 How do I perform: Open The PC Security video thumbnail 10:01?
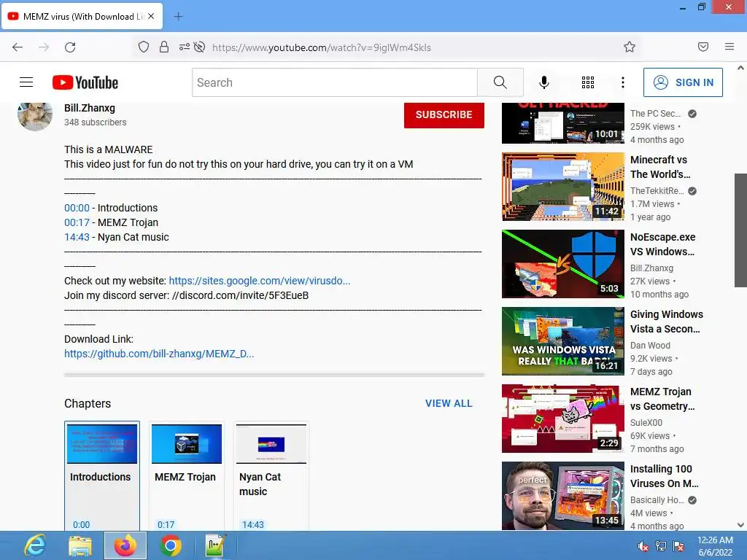click(x=563, y=123)
